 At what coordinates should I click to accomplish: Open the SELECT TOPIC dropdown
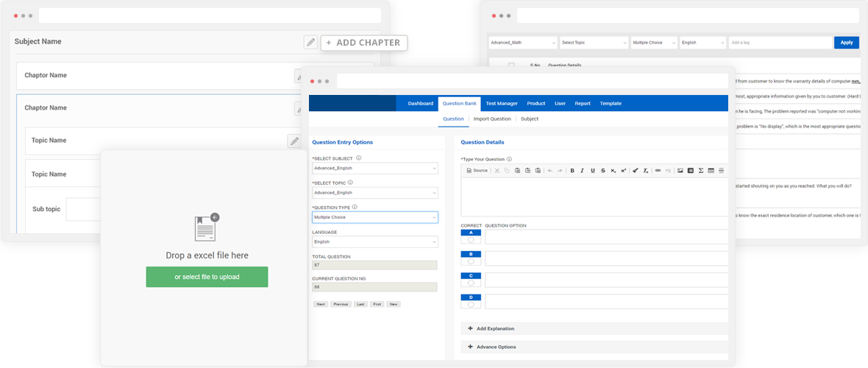pos(374,192)
